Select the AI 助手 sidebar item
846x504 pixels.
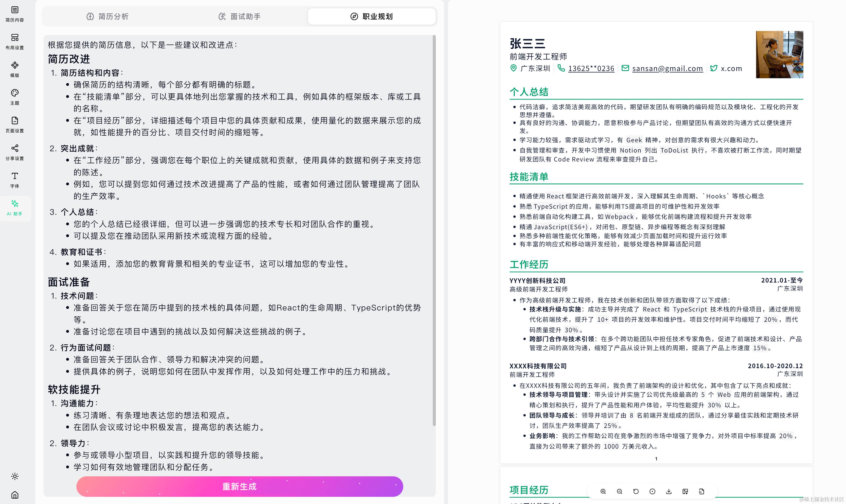[15, 208]
